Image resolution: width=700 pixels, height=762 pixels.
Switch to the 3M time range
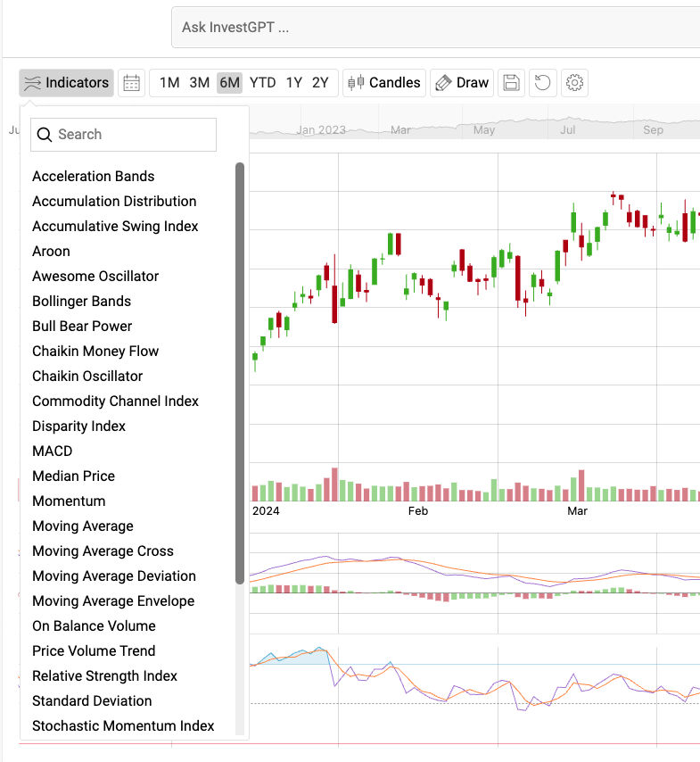[x=199, y=83]
